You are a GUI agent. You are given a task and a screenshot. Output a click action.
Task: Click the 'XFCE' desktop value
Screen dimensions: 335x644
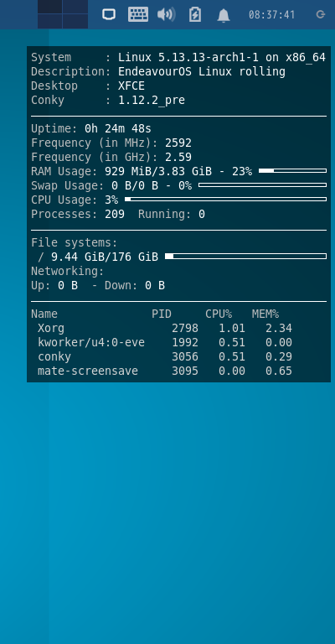pos(131,86)
